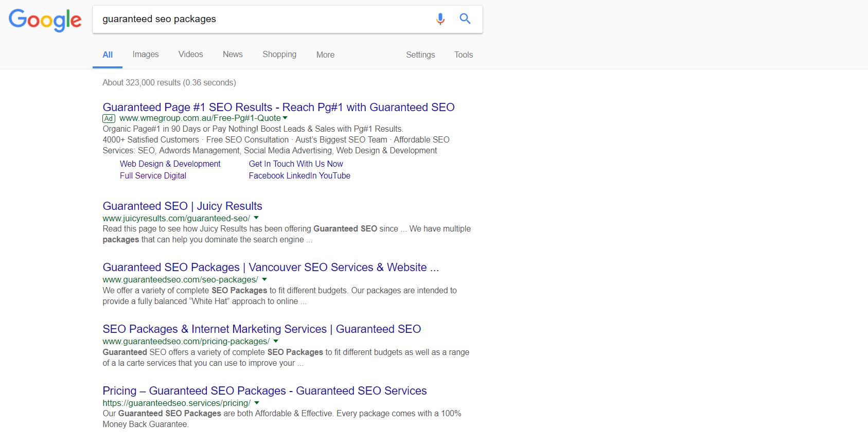Click snippet starting Read this page to see

click(287, 234)
